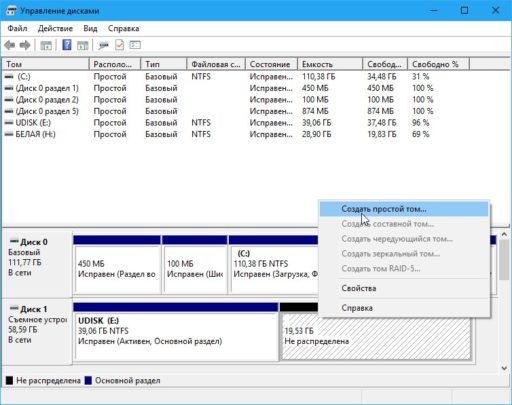Click the 110,38 ГБ capacity cell
The width and height of the screenshot is (512, 405).
click(319, 77)
